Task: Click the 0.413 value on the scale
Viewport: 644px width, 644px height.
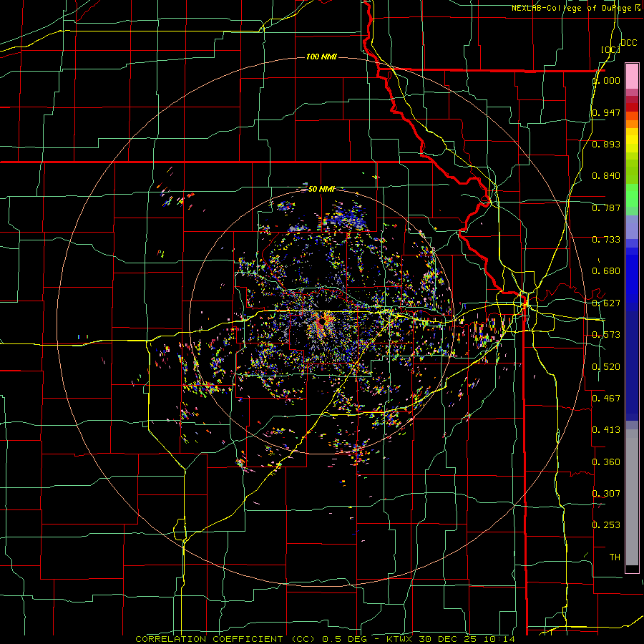Action: pos(606,430)
